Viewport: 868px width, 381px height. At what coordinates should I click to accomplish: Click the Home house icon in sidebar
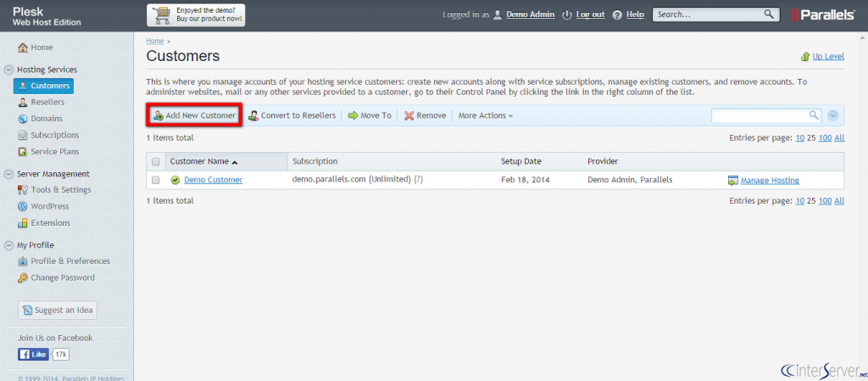[x=23, y=48]
